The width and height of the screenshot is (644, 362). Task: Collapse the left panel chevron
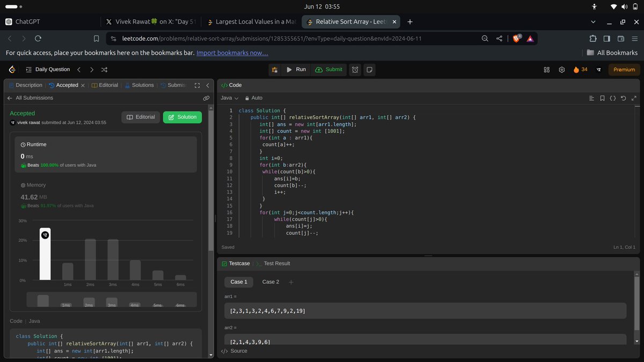coord(208,85)
